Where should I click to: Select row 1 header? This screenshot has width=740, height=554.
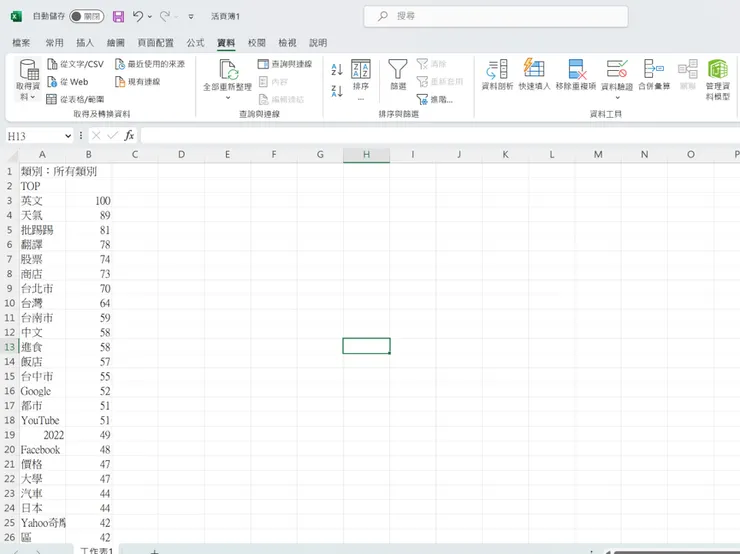(x=9, y=171)
